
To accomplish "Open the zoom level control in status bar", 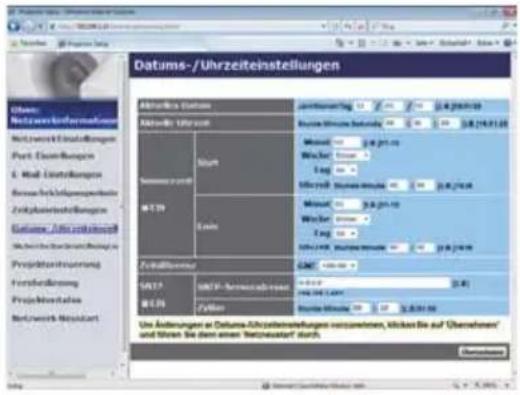I will click(493, 386).
